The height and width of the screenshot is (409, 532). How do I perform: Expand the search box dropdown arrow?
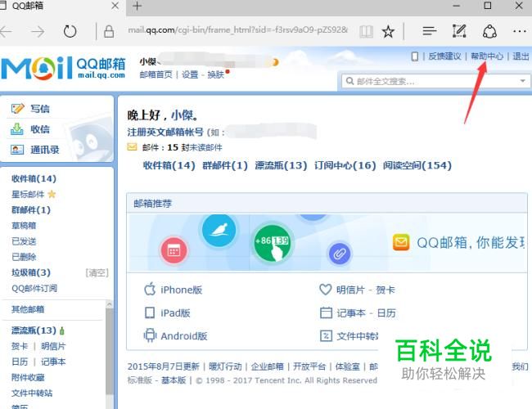[x=522, y=81]
